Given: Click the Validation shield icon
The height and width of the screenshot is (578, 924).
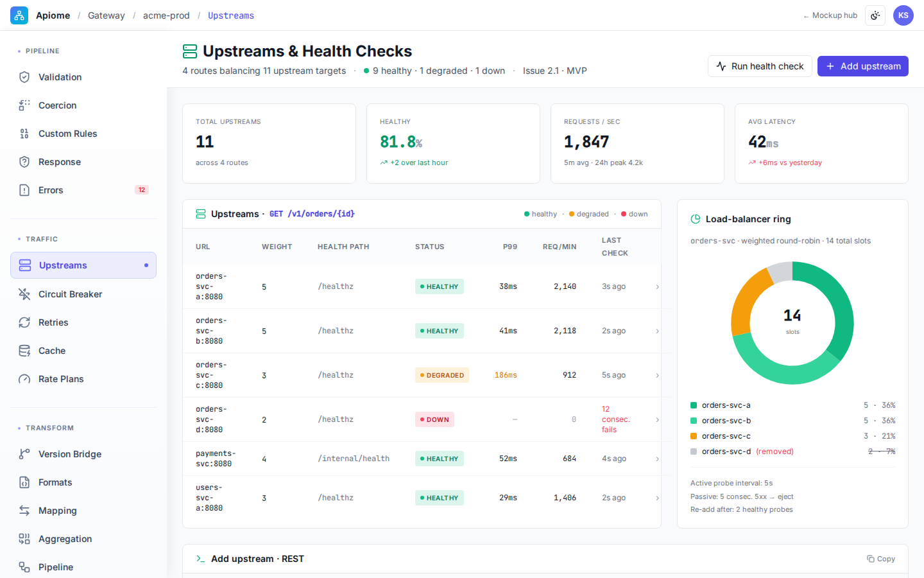Looking at the screenshot, I should (24, 77).
